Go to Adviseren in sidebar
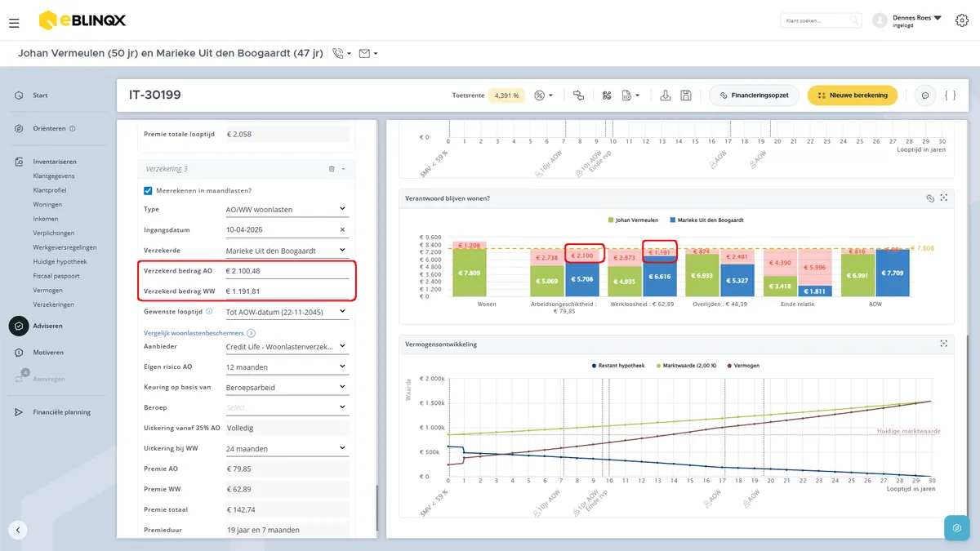 click(x=47, y=326)
